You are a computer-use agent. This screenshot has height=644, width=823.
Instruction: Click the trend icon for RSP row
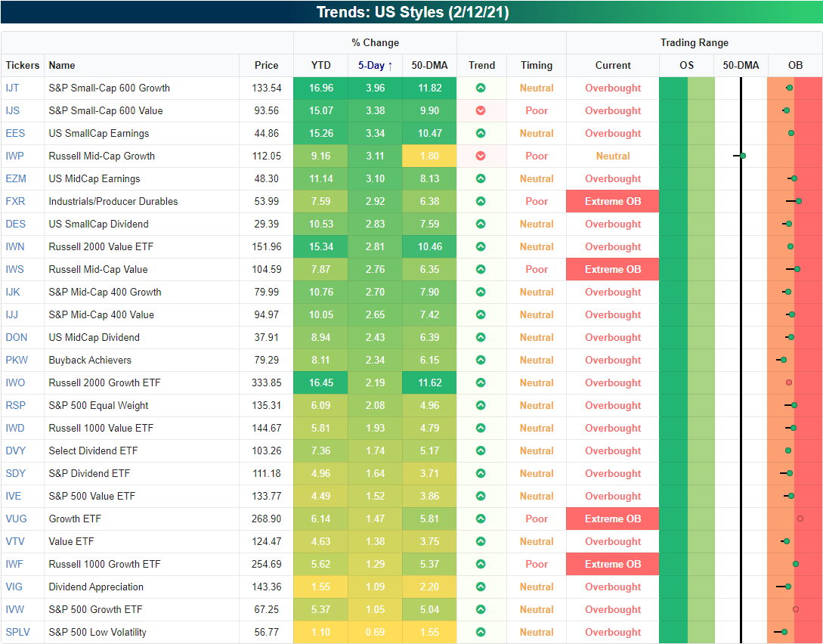tap(481, 405)
